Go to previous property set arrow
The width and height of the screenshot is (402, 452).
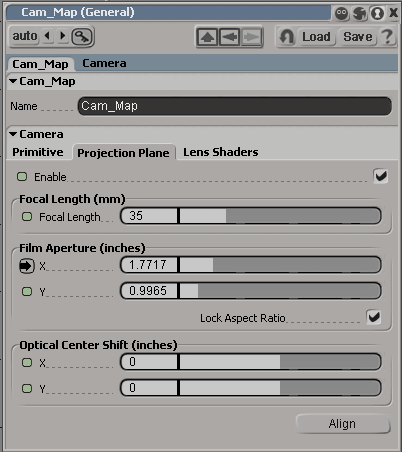48,35
